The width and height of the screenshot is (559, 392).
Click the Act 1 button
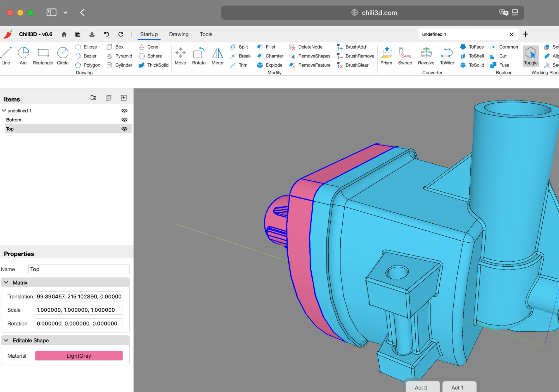click(x=458, y=387)
